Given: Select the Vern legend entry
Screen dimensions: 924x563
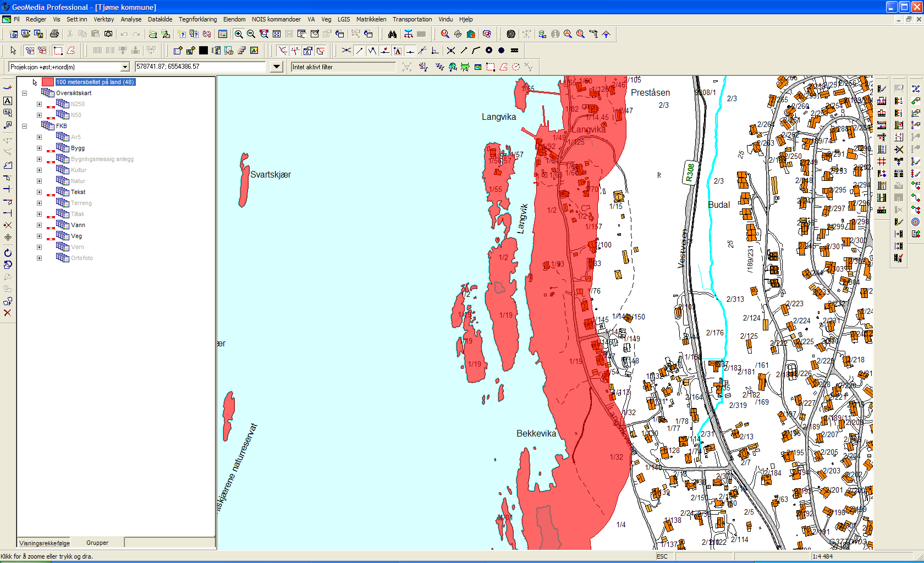Looking at the screenshot, I should (78, 247).
